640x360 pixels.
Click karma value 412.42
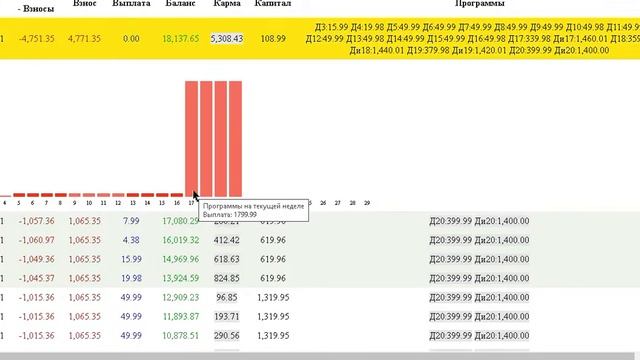point(227,240)
